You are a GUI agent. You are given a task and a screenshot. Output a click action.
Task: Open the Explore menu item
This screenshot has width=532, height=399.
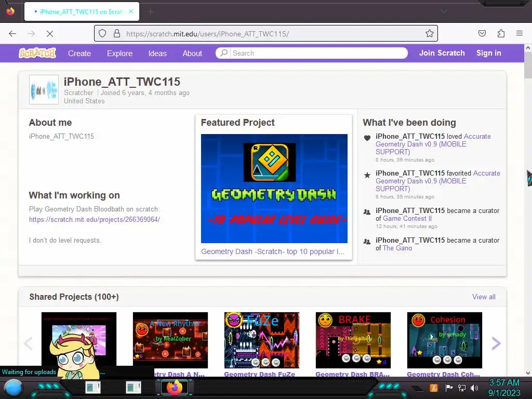120,54
